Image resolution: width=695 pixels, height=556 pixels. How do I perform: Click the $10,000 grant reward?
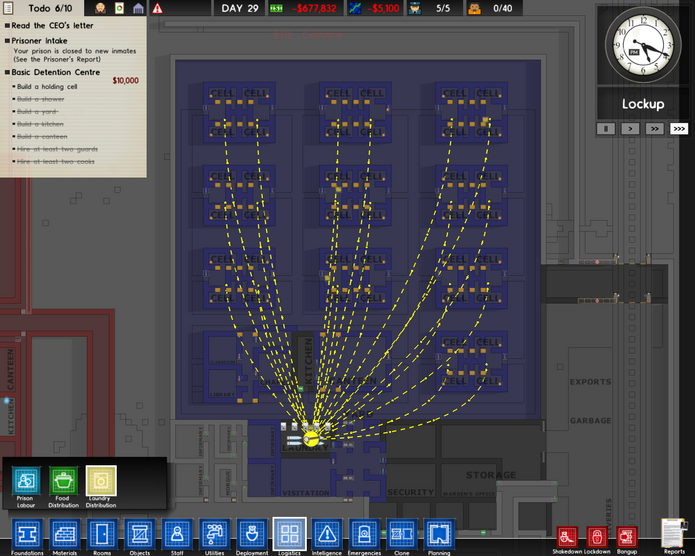pyautogui.click(x=125, y=80)
